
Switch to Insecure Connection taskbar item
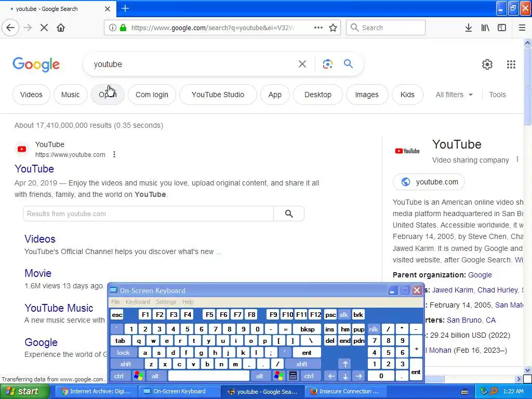(x=345, y=391)
